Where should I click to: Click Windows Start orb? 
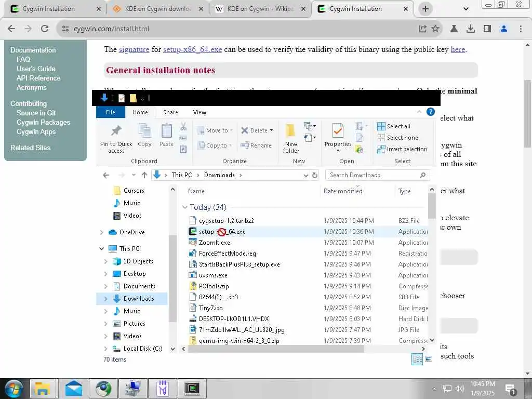[x=14, y=389]
